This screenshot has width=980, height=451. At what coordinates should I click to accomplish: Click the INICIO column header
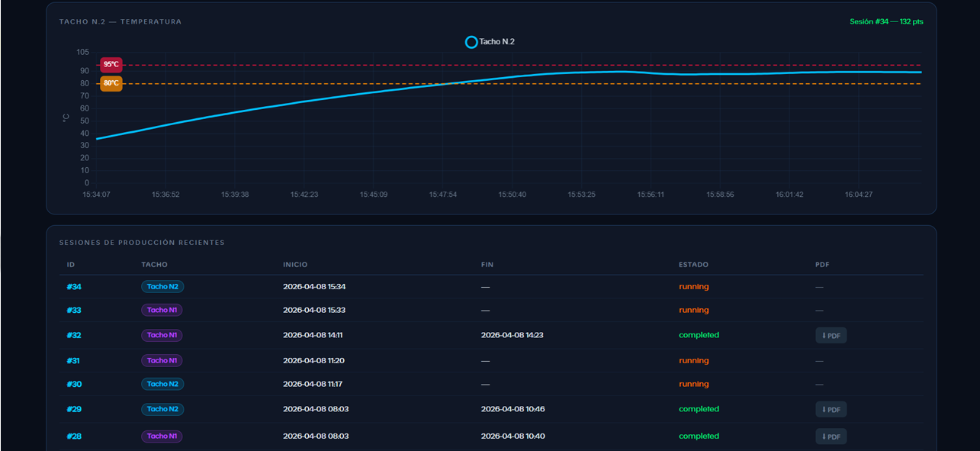click(x=295, y=265)
